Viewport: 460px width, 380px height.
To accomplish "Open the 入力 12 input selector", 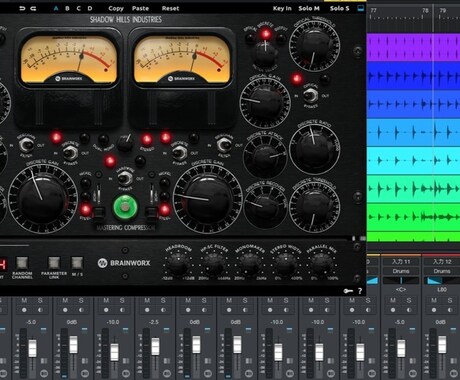I will 442,262.
